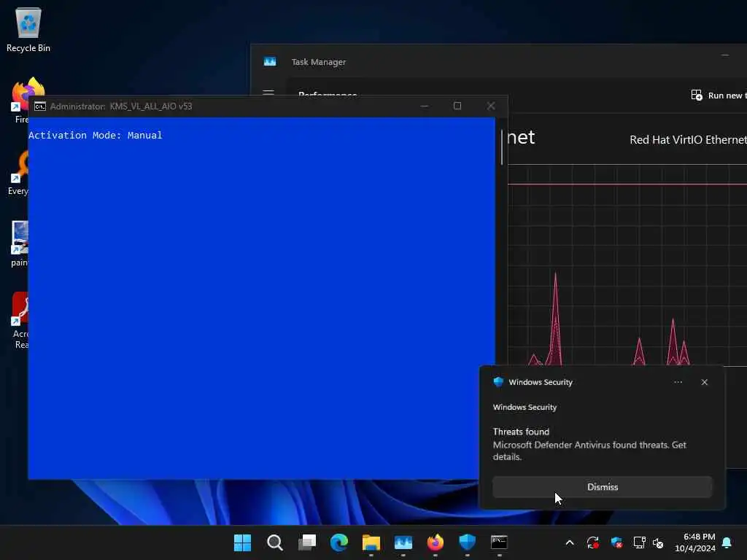
Task: Minimize the Task Manager window
Action: (x=725, y=55)
